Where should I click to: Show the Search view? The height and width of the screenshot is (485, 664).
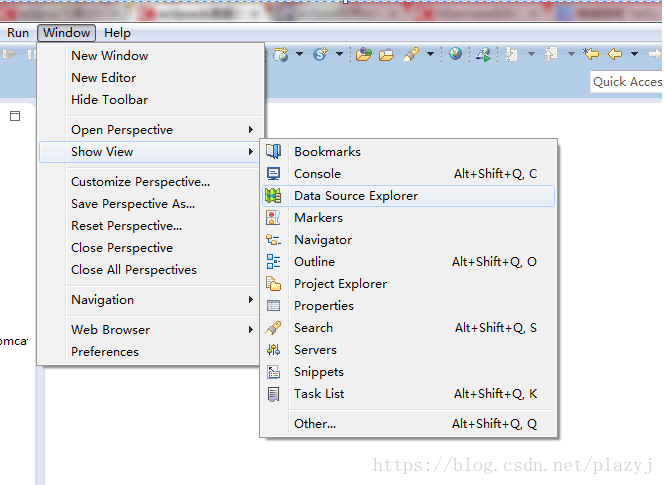click(408, 328)
